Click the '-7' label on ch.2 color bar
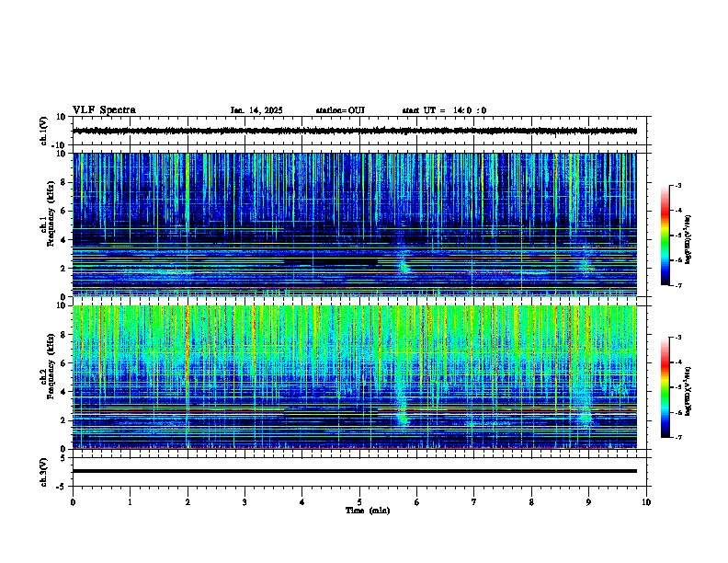Viewport: 728px width, 563px height. coord(678,438)
